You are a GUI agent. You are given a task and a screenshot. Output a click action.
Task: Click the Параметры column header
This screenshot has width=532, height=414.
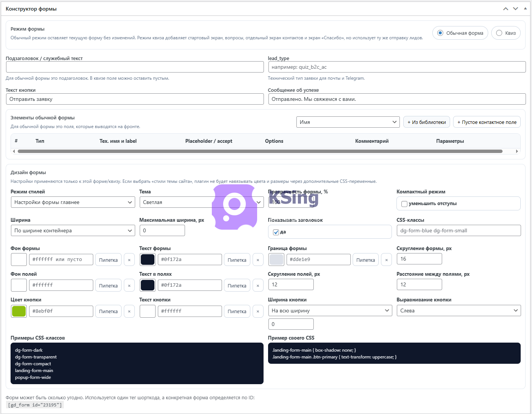(450, 141)
